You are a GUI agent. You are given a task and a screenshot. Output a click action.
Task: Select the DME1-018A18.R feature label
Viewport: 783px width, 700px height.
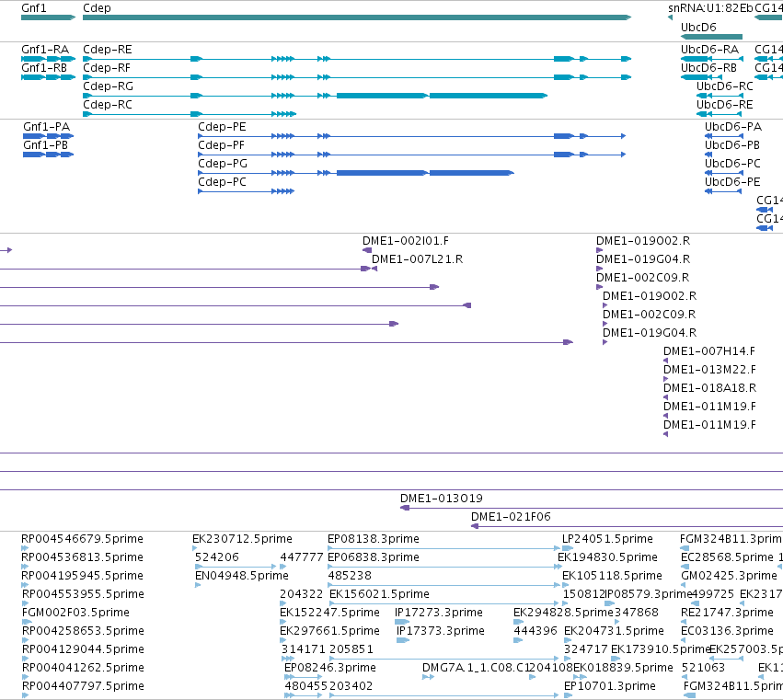[709, 388]
